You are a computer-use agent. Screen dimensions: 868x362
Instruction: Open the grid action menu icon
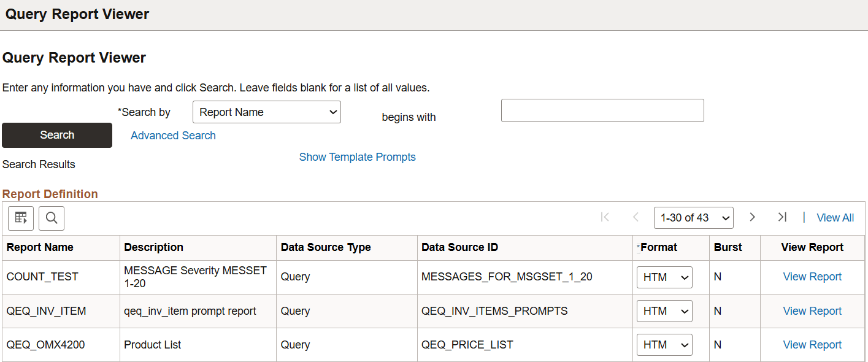click(20, 218)
